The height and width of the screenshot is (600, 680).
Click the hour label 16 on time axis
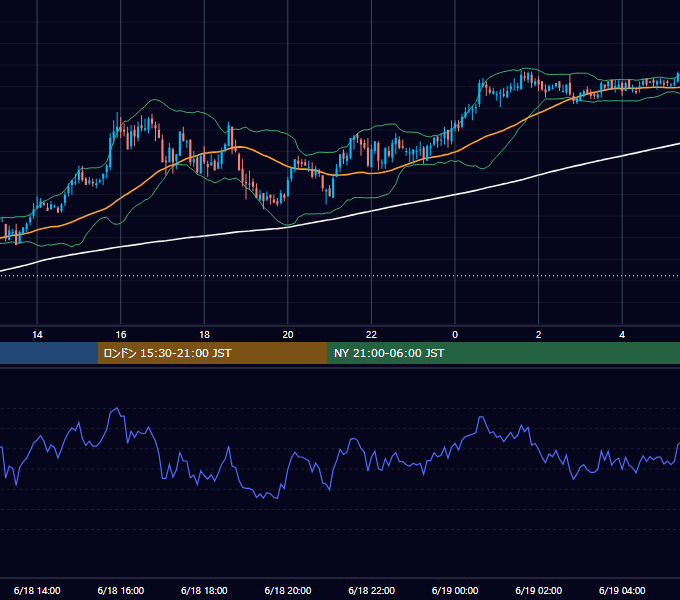121,335
